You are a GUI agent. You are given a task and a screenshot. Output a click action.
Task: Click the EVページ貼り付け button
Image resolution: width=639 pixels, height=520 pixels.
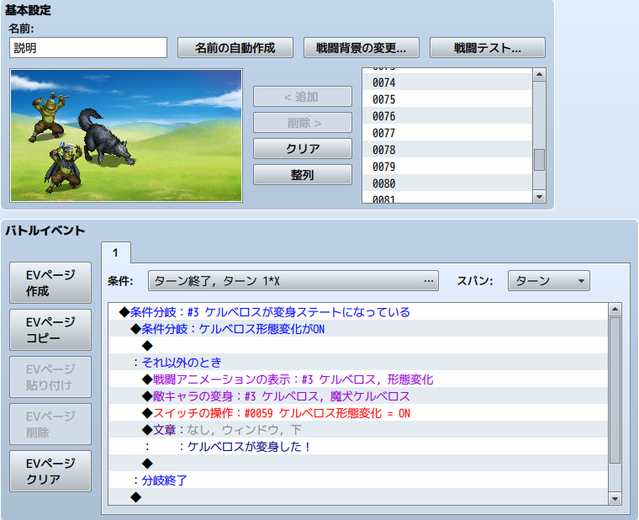click(x=51, y=377)
